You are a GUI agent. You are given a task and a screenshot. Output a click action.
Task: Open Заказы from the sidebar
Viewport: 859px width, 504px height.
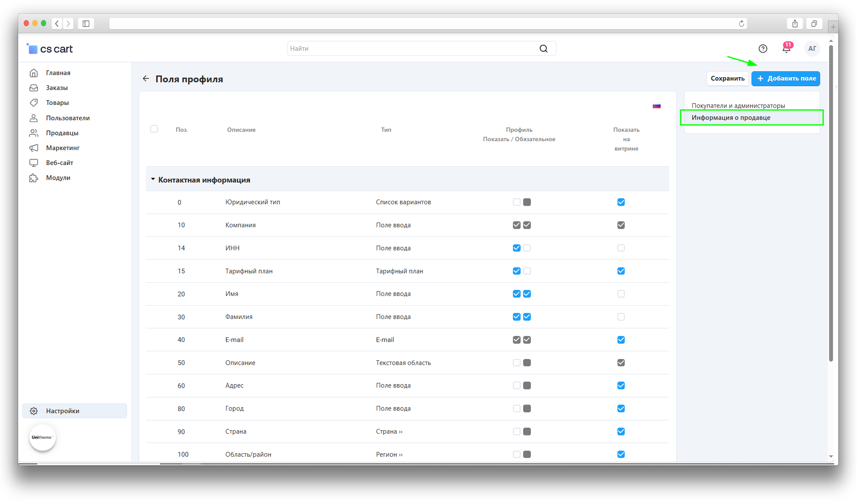tap(57, 88)
